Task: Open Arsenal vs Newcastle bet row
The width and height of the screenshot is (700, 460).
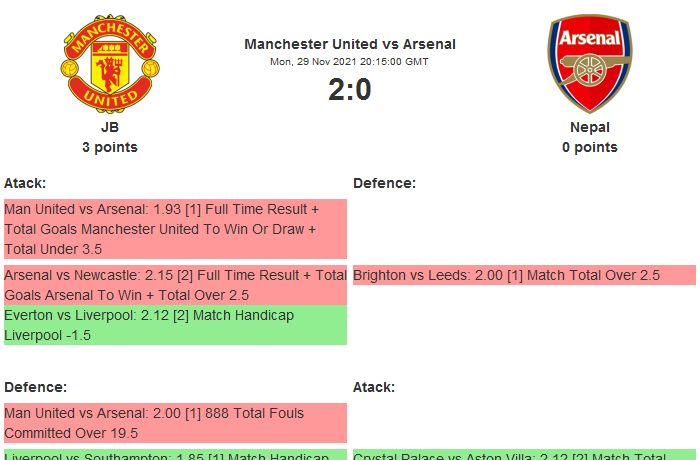Action: click(175, 285)
